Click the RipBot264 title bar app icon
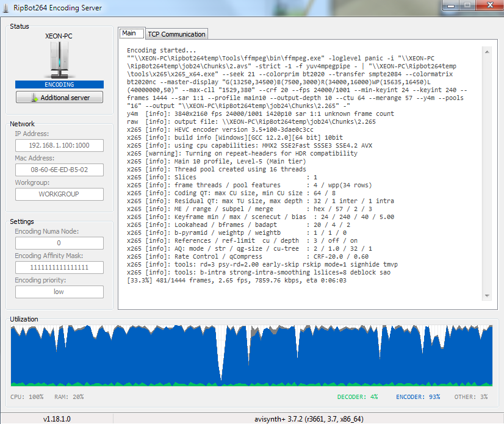 (x=5, y=8)
